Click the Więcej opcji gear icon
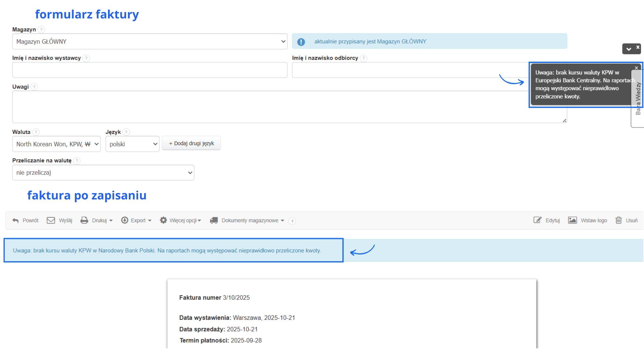Viewport: 644px width, 362px height. [163, 221]
